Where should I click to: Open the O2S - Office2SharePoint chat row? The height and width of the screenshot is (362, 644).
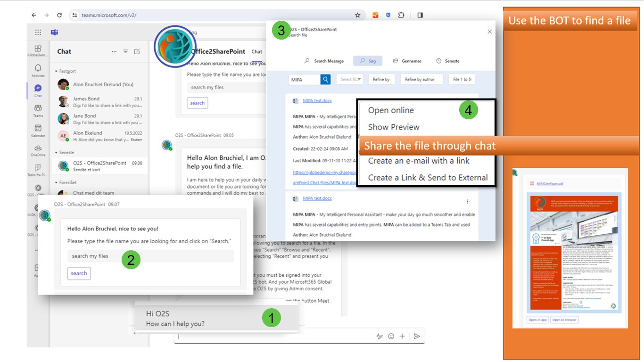99,165
